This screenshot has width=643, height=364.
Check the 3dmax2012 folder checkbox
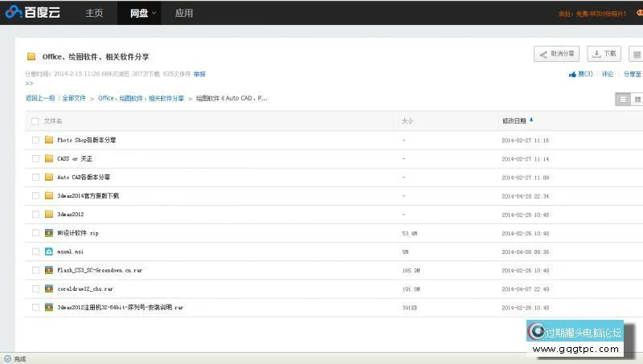(35, 215)
